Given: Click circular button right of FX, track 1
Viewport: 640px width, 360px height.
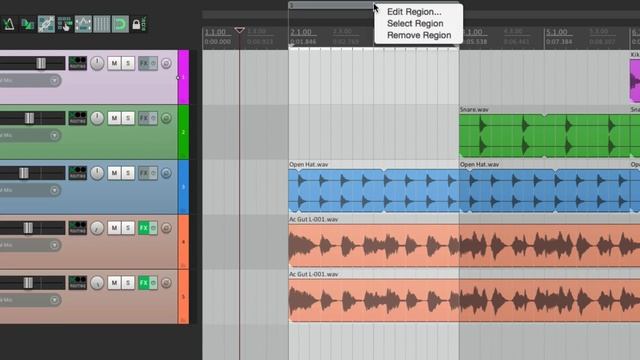Looking at the screenshot, I should pos(166,63).
